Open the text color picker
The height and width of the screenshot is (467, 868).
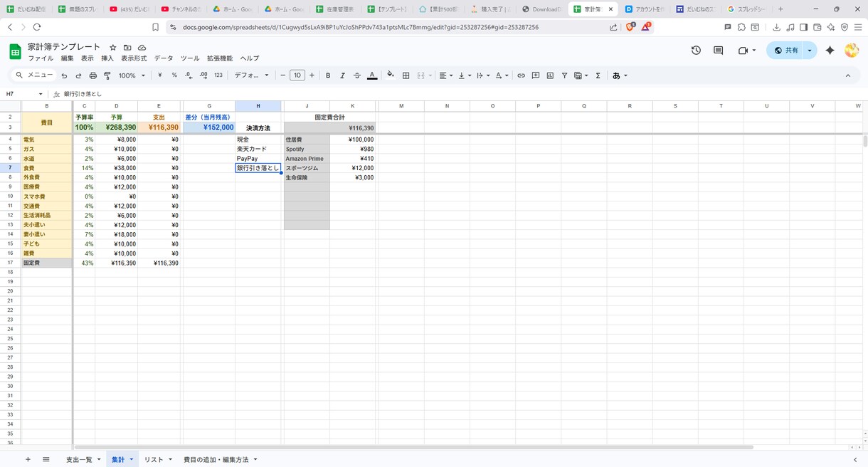click(371, 75)
